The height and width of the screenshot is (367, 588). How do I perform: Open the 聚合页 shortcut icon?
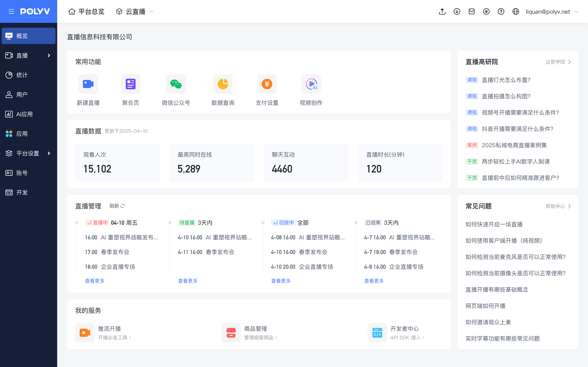click(x=130, y=84)
